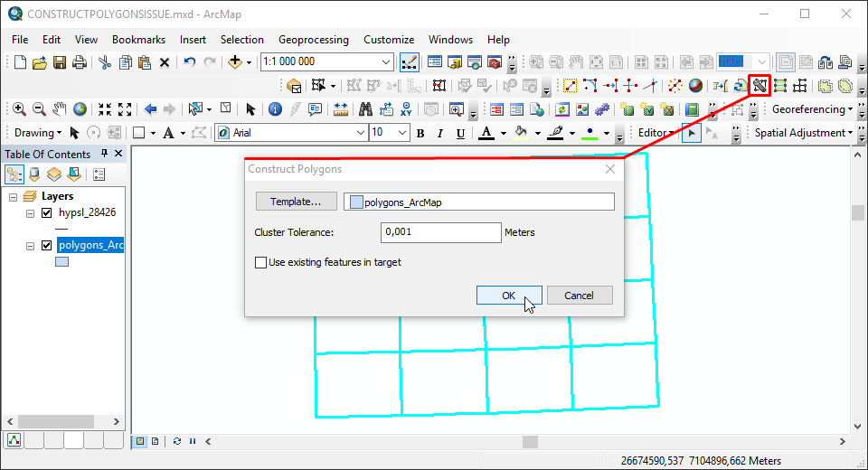Toggle Bold text formatting
This screenshot has height=470, width=868.
tap(420, 133)
